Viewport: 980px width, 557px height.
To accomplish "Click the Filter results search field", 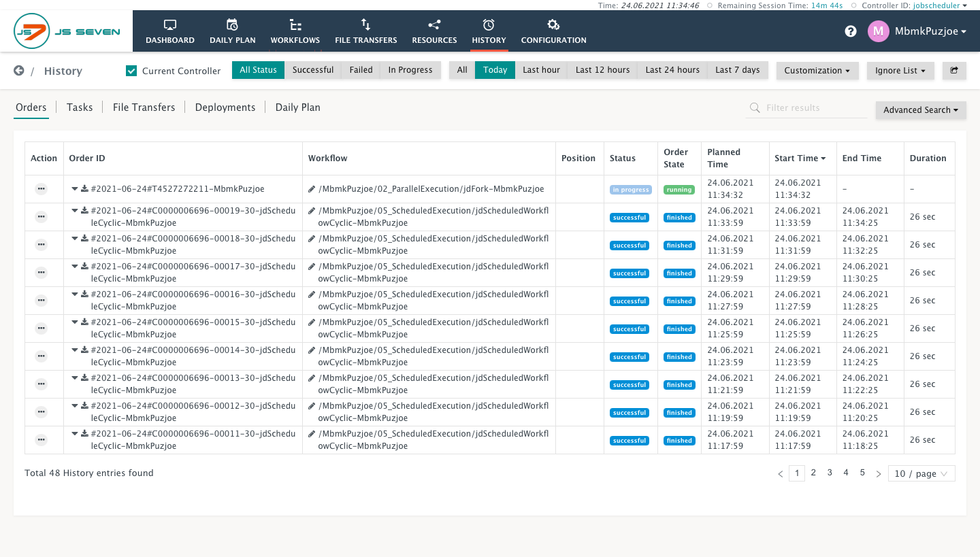I will point(806,108).
